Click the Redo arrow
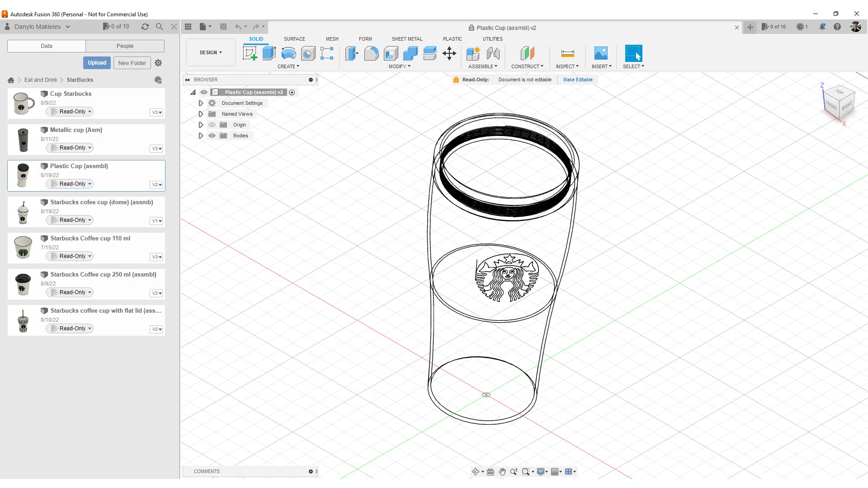Screen dimensions: 868x488 pos(256,27)
